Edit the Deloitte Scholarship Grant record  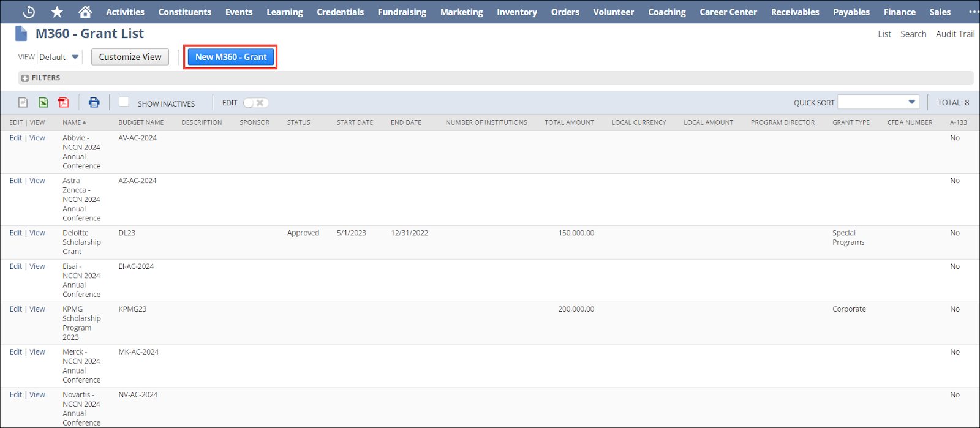point(15,233)
